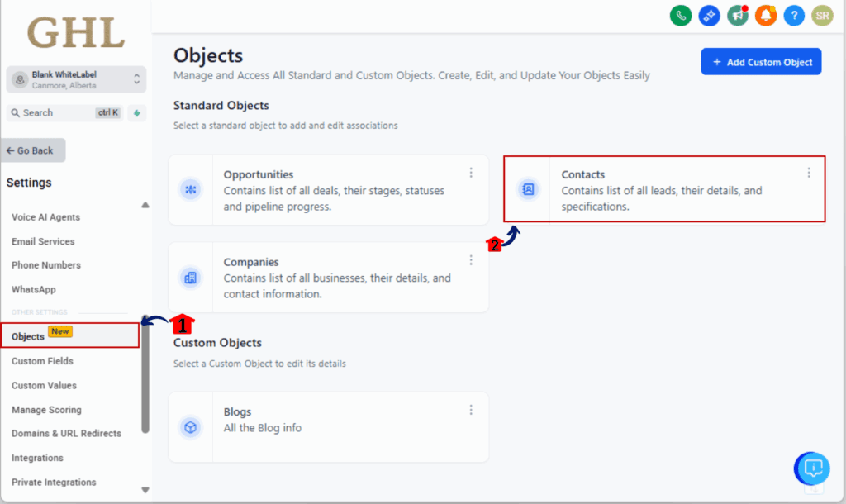Click the Go Back button

(x=33, y=150)
